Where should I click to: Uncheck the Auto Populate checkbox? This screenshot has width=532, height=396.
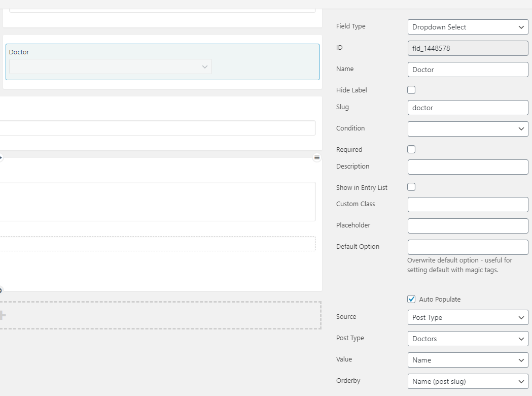(411, 299)
